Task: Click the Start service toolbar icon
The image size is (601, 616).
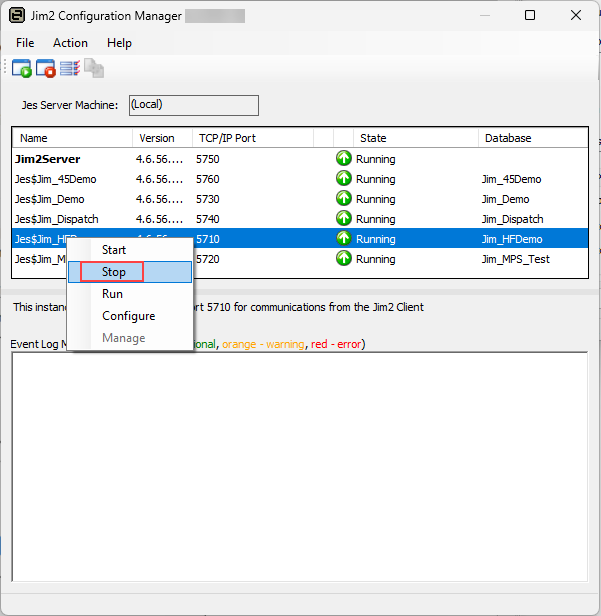Action: tap(22, 68)
